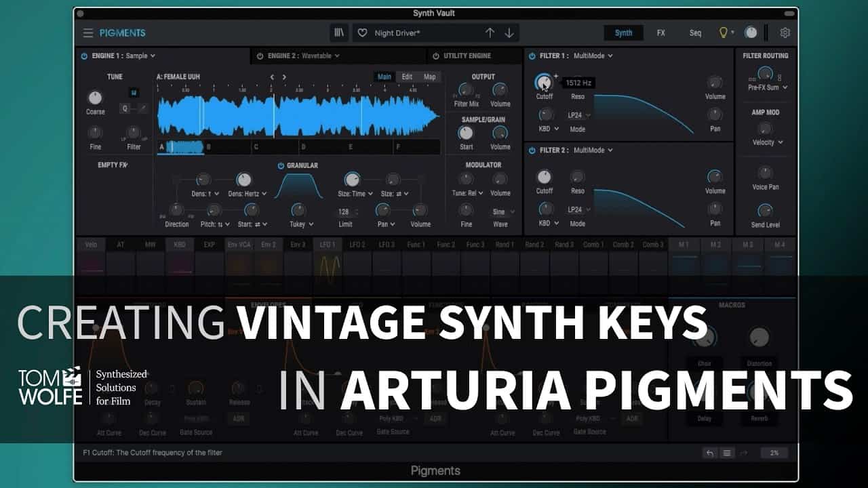Image resolution: width=868 pixels, height=488 pixels.
Task: Open Engine 1 Sample type dropdown
Action: click(140, 56)
